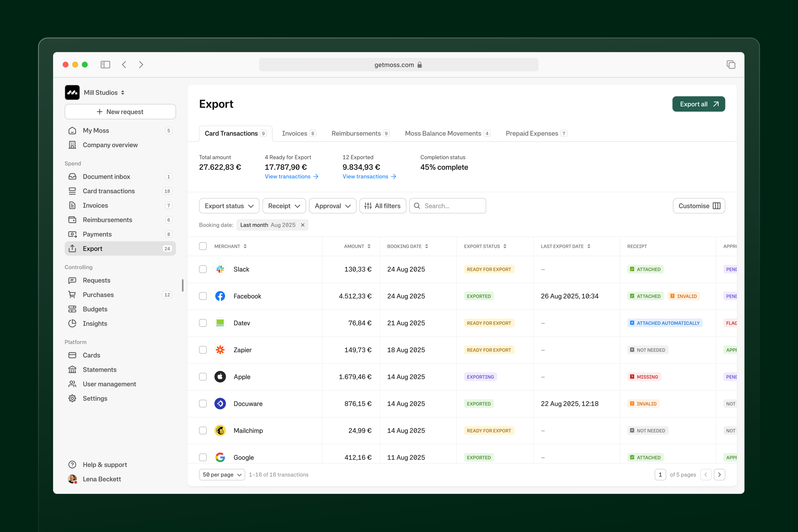Image resolution: width=798 pixels, height=532 pixels.
Task: Open Insights via its pie-chart icon
Action: 72,323
